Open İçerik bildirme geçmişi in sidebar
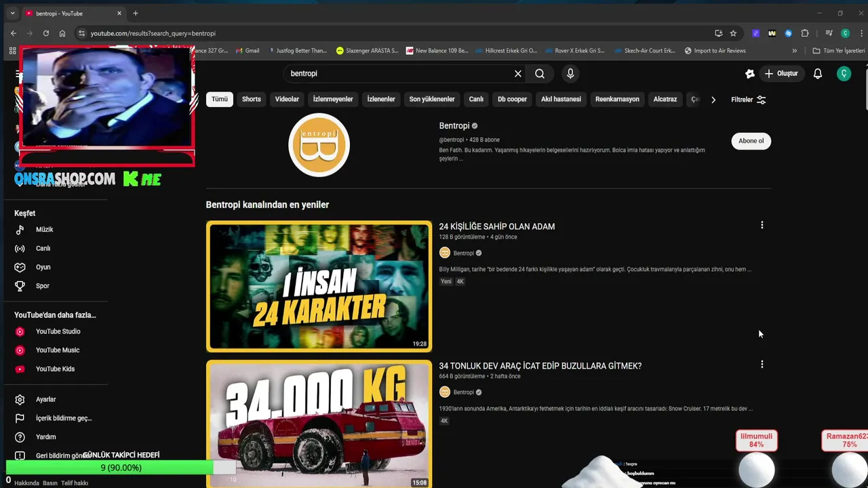 pos(54,418)
